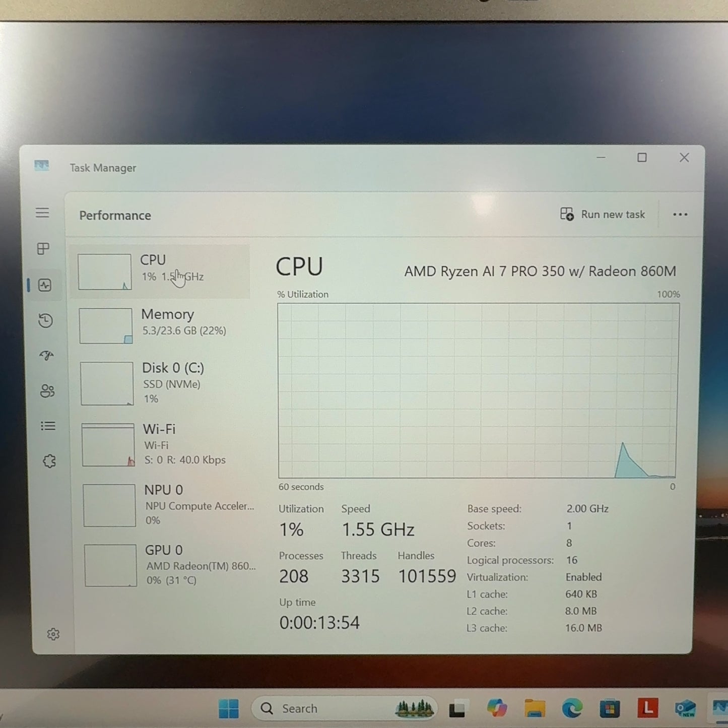Open the Windows Start menu
Screen dimensions: 728x728
pos(229,709)
